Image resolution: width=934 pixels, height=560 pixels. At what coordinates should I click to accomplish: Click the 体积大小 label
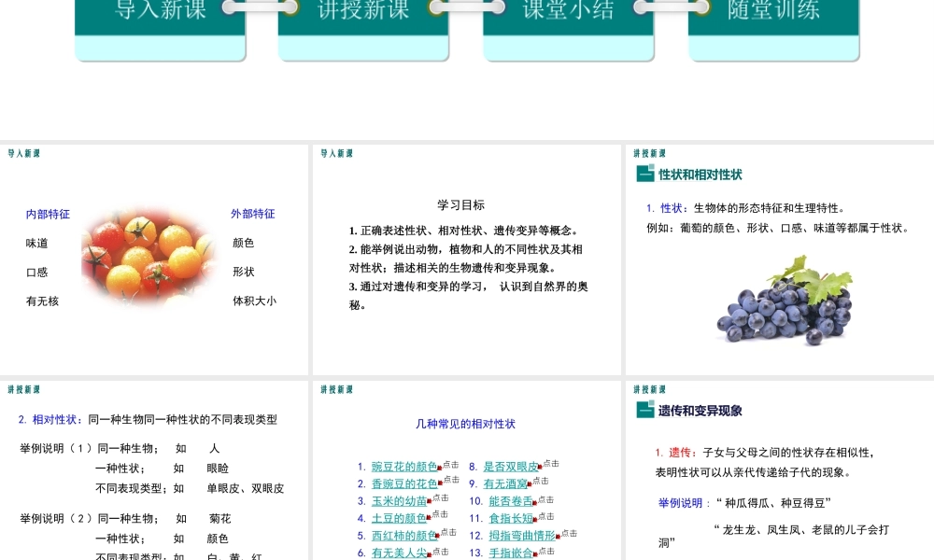tap(254, 301)
